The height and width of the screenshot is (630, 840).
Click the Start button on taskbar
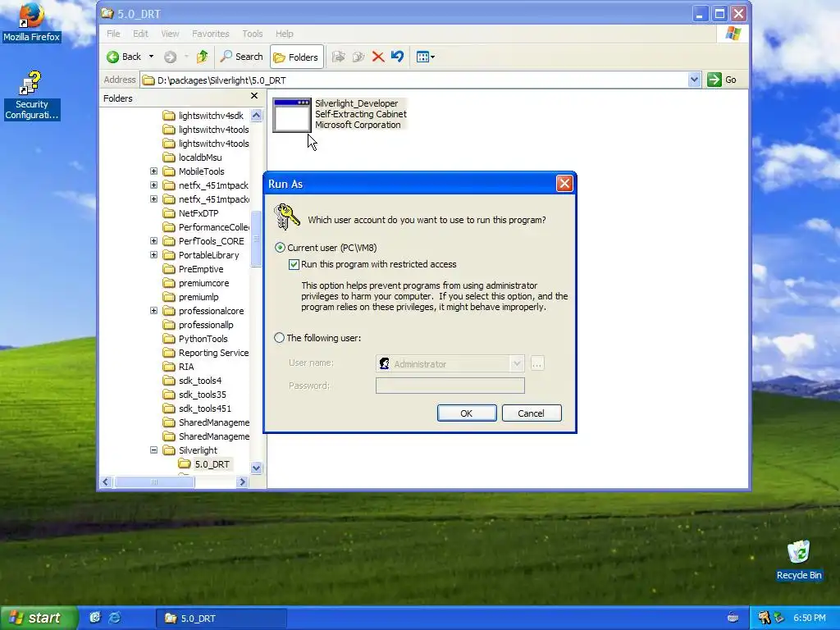pos(39,619)
